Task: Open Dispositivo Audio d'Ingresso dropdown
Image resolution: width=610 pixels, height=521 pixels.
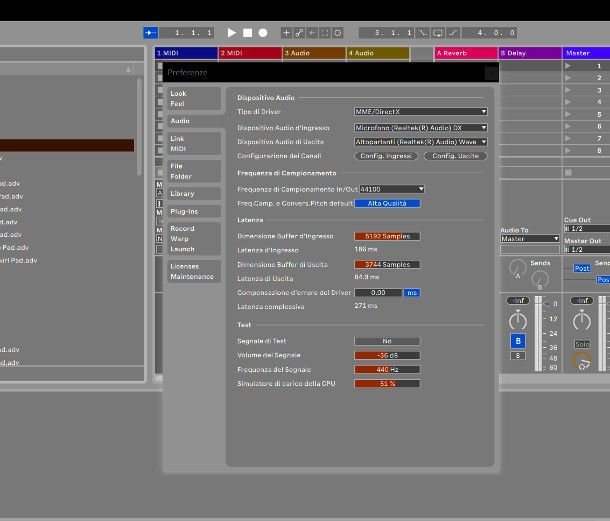Action: click(421, 128)
